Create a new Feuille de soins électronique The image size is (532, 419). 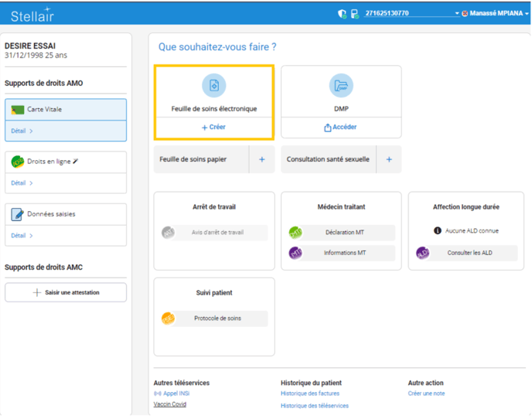tap(214, 127)
